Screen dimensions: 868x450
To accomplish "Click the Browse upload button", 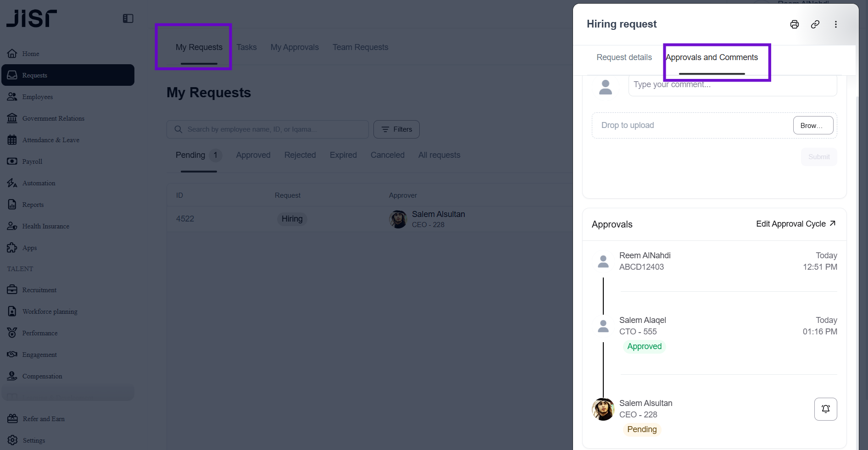I will [x=813, y=125].
